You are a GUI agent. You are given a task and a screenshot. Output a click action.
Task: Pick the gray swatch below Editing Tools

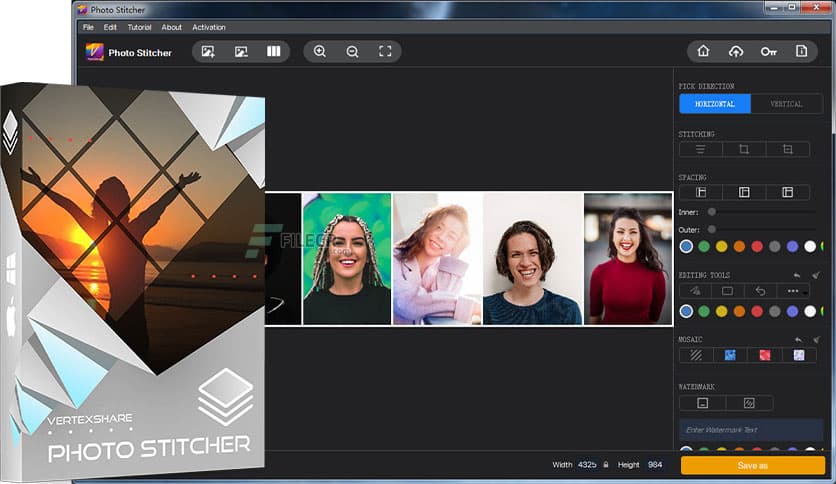tap(775, 311)
